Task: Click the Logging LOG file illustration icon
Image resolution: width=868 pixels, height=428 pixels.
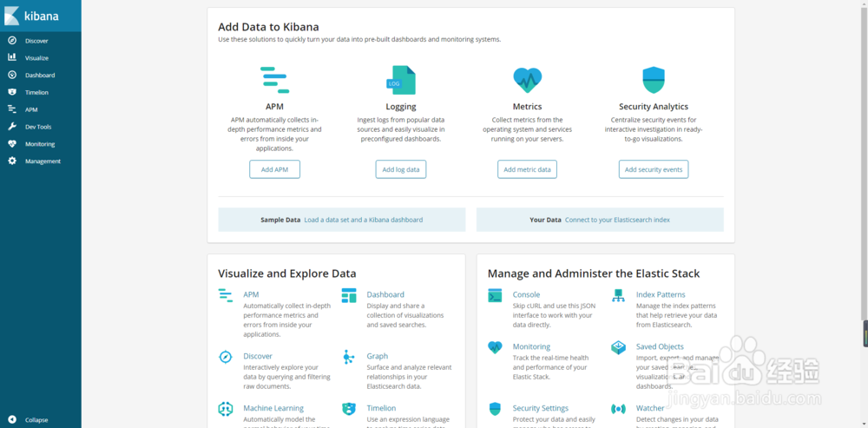Action: click(x=401, y=80)
